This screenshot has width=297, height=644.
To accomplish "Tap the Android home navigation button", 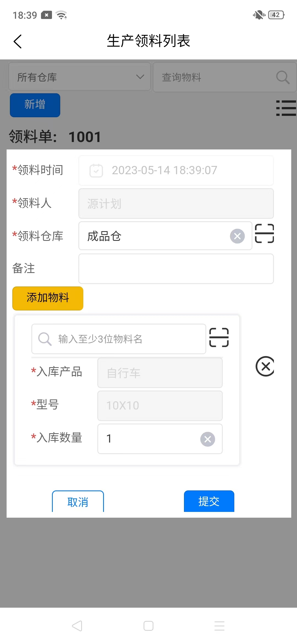I will (x=148, y=626).
